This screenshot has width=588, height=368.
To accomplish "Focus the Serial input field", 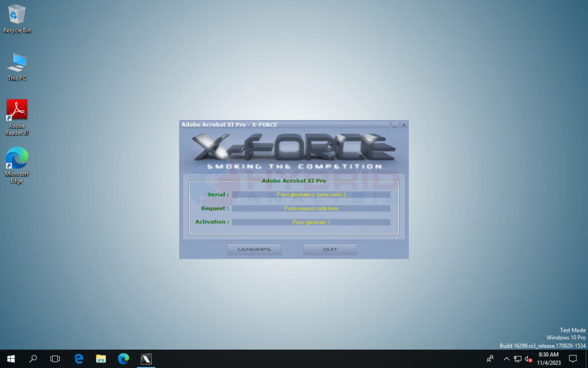I will point(311,194).
